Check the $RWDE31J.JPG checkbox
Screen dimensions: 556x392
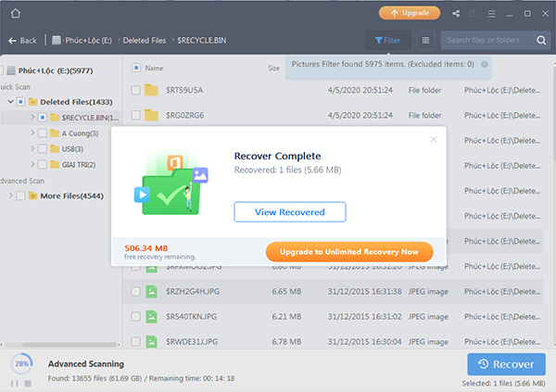(x=135, y=342)
